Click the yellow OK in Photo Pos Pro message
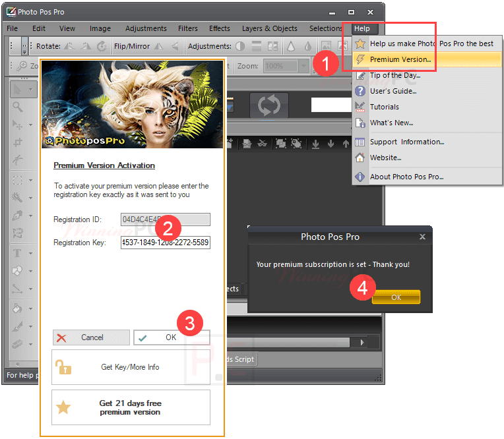 coord(396,297)
